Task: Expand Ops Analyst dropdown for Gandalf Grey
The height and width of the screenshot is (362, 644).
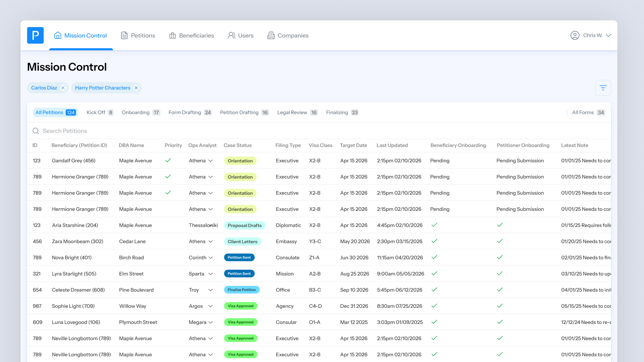Action: click(x=211, y=161)
